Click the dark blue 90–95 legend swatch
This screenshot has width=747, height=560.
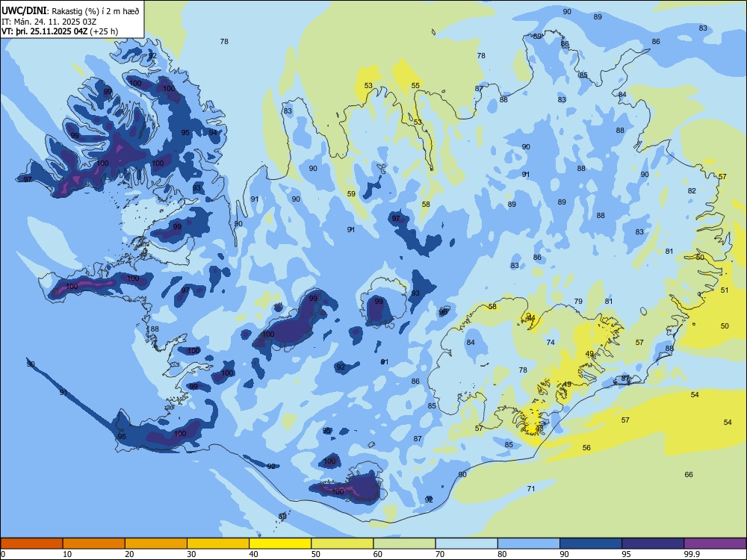point(591,544)
